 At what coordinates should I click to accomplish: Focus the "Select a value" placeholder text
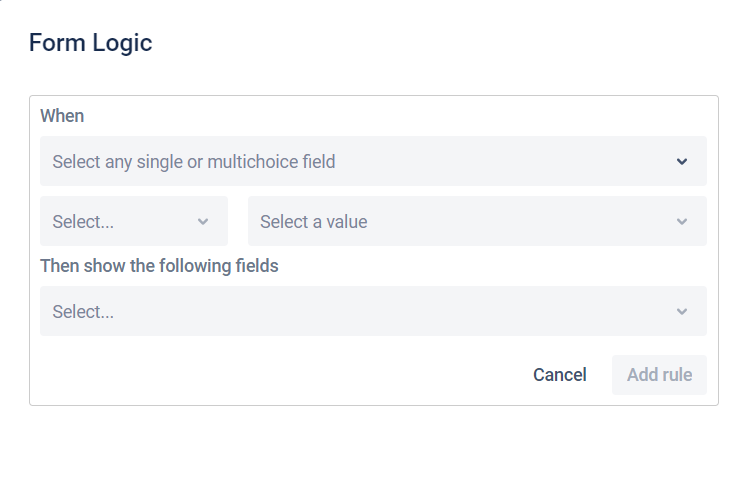(314, 222)
